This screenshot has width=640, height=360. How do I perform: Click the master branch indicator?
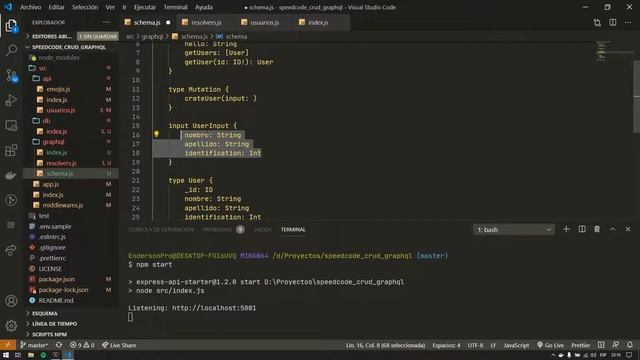(x=34, y=345)
